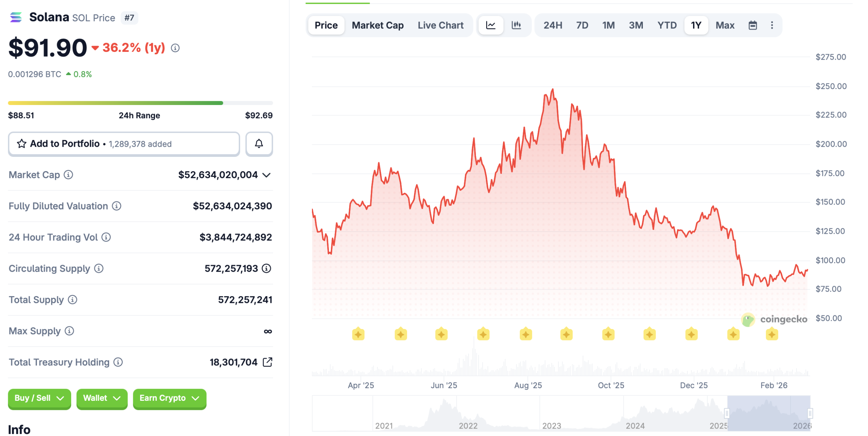The image size is (868, 436).
Task: Open the Market Cap info tooltip
Action: click(68, 175)
